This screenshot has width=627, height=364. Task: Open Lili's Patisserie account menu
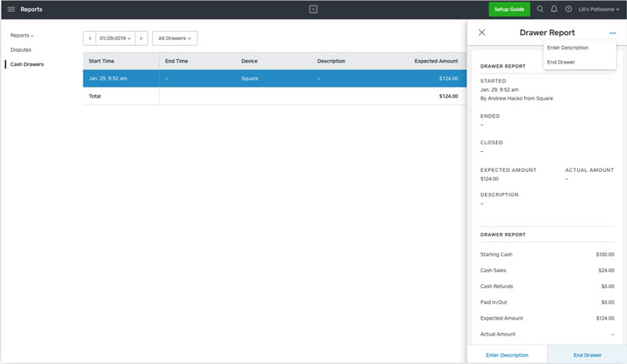pos(599,9)
